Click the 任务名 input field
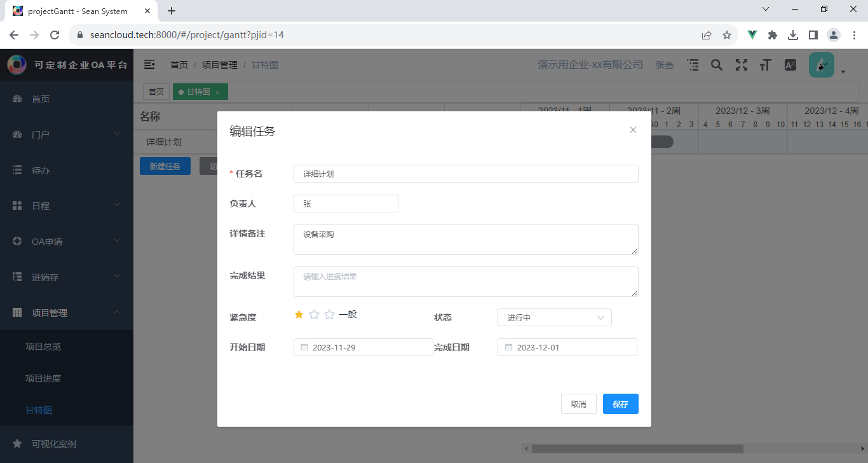868x463 pixels. 466,174
